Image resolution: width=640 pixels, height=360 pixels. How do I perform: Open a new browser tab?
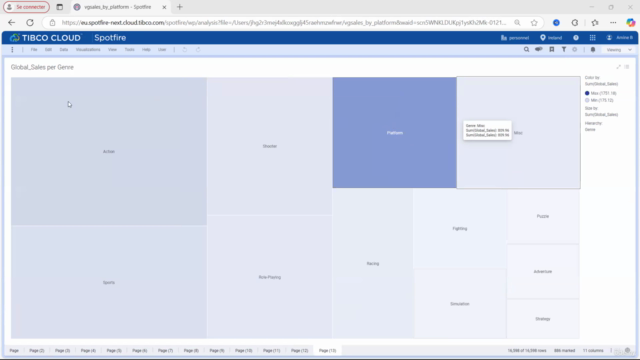[180, 7]
